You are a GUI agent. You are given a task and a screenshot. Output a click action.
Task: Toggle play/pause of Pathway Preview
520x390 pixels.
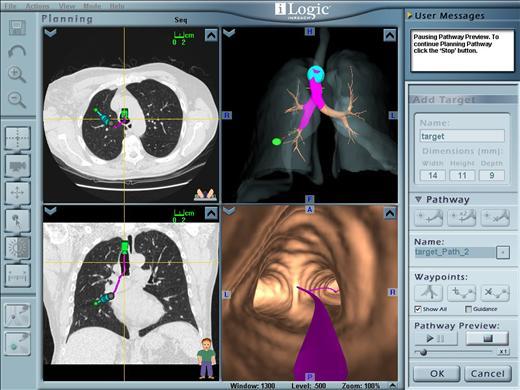click(x=436, y=338)
